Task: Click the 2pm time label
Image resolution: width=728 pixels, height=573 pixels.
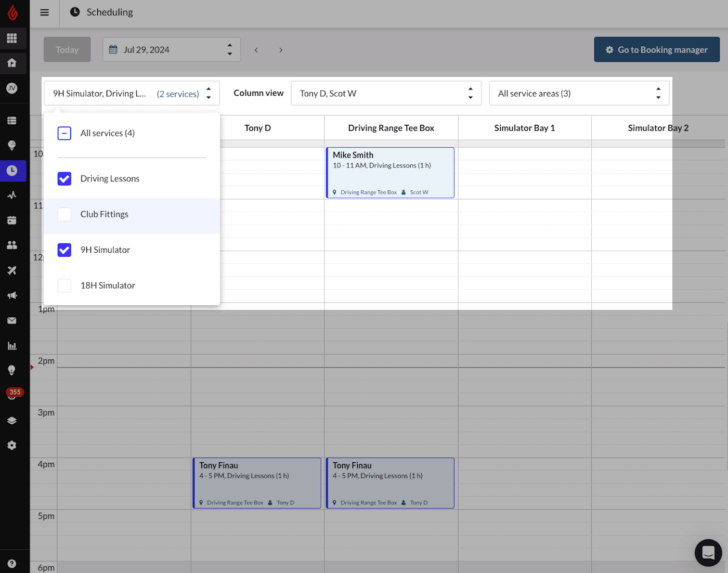Action: tap(46, 361)
